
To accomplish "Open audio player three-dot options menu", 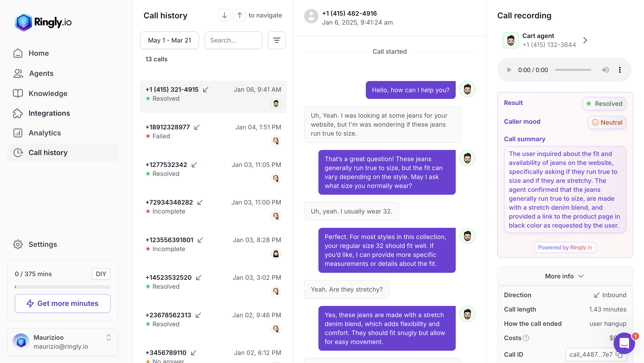I will [619, 70].
